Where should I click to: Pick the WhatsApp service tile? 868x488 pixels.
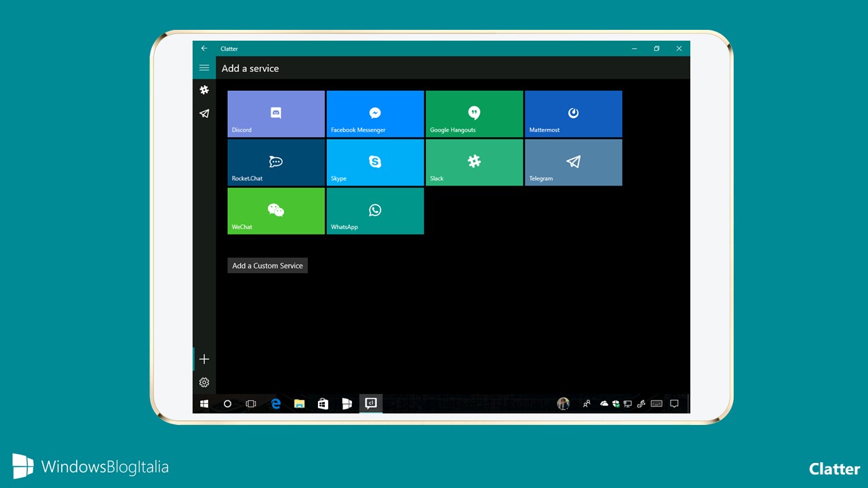[x=375, y=211]
